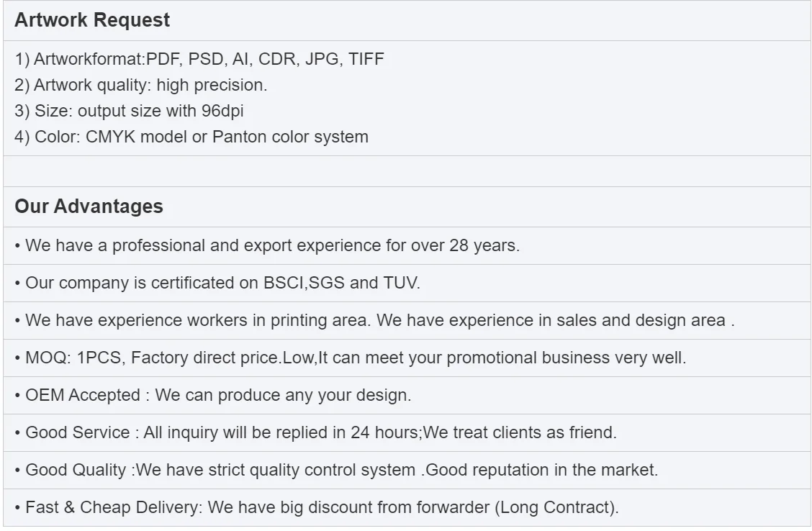Click the word TIFF in format list
This screenshot has height=531, width=812.
[x=366, y=59]
